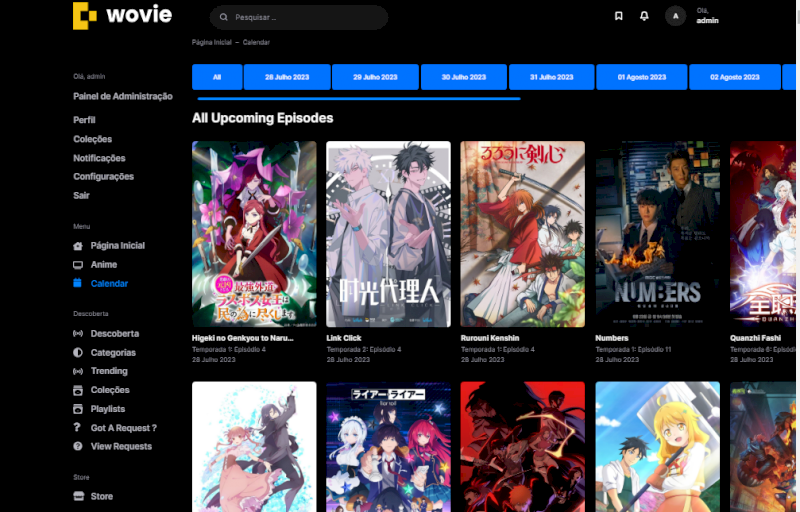Click the Coleções archive icon under Descoberta
800x512 pixels.
(78, 390)
